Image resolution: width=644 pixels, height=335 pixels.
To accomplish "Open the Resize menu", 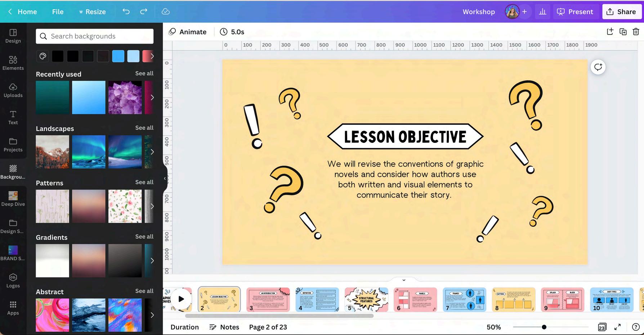I will point(92,12).
